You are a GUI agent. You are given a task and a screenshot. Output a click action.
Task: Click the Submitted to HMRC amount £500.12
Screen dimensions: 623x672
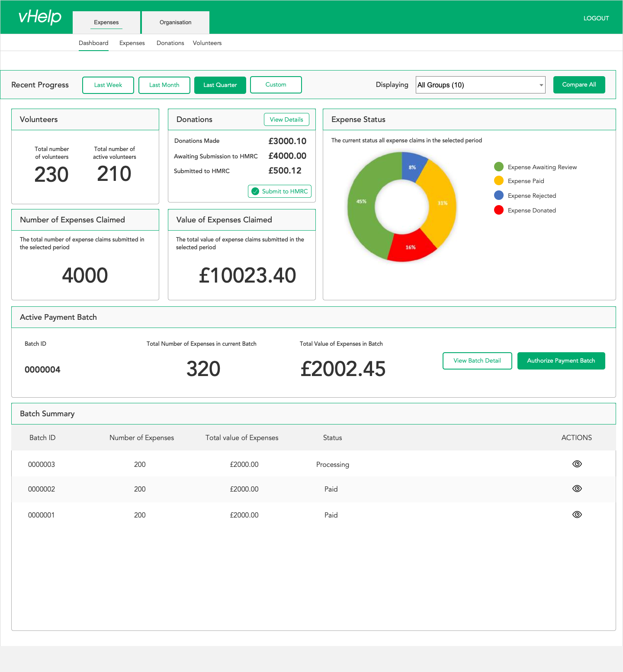(x=285, y=170)
